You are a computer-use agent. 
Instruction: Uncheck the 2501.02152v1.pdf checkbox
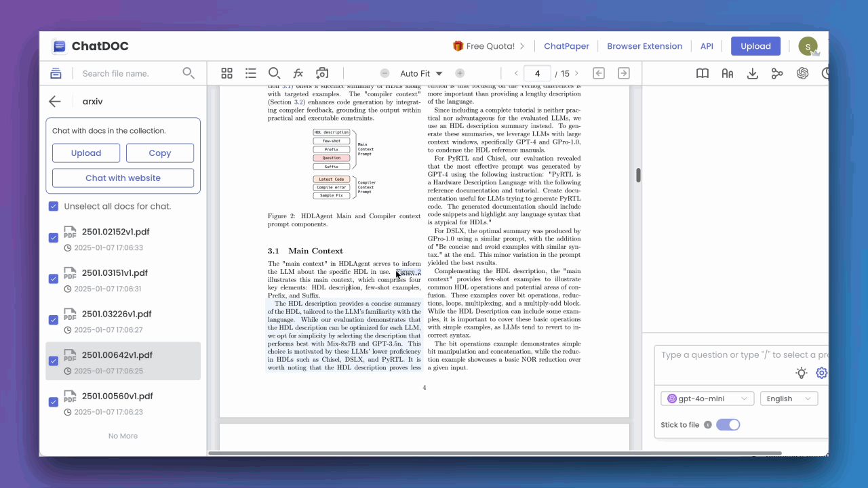coord(54,238)
